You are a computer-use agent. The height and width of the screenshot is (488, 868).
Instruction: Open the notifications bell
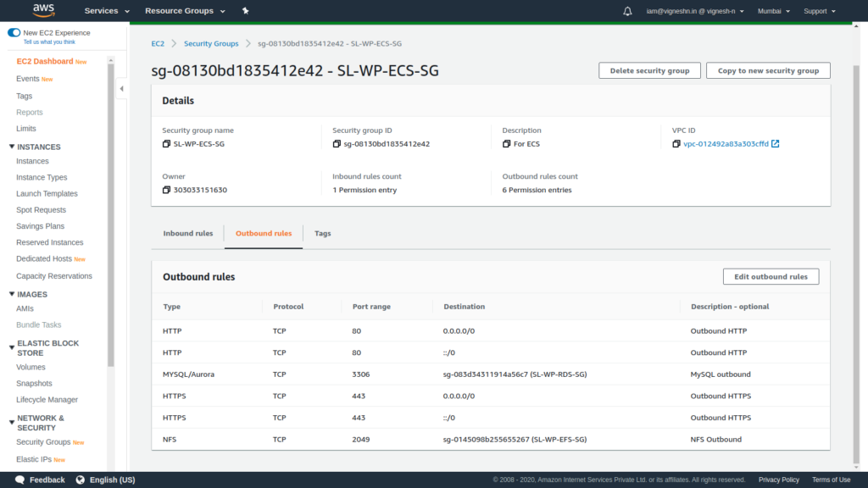pos(627,11)
